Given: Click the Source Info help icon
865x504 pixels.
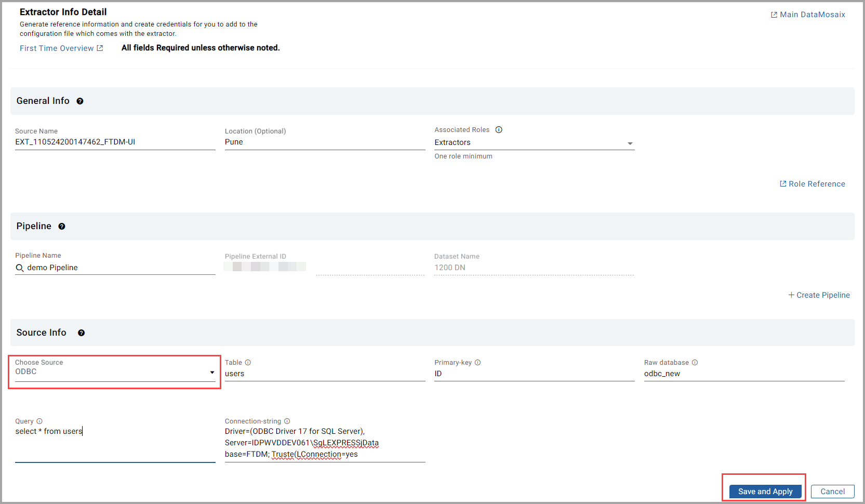Looking at the screenshot, I should point(81,333).
